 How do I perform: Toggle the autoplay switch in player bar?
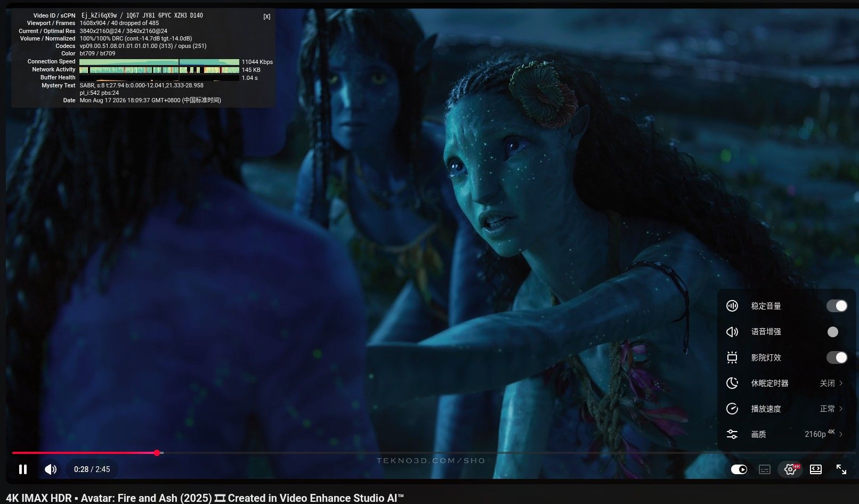click(739, 469)
